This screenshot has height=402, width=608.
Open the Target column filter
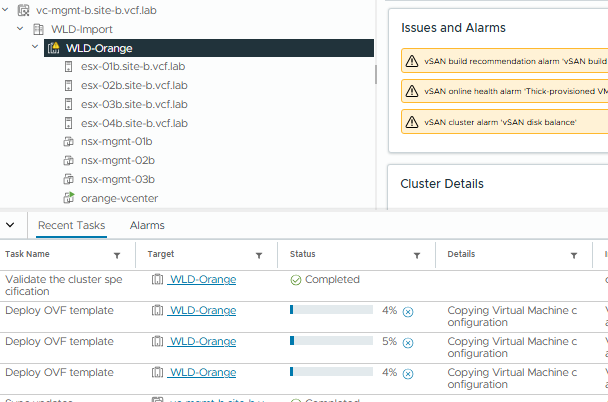pos(259,256)
